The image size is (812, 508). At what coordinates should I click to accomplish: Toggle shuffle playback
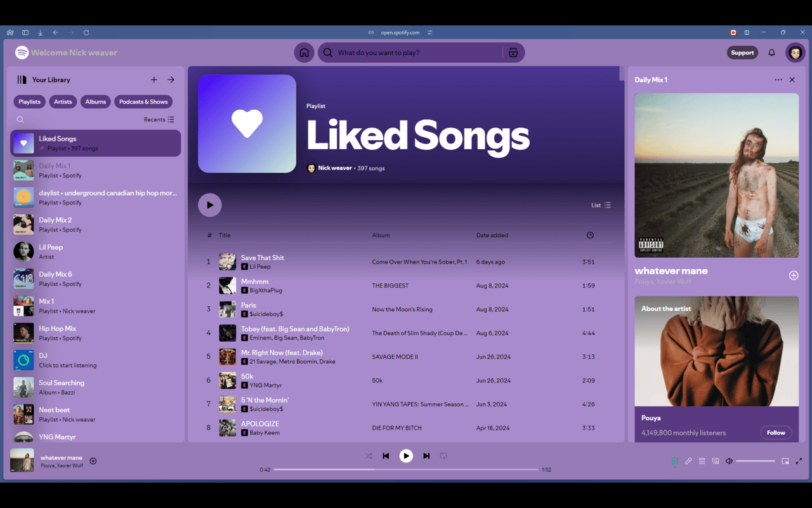pyautogui.click(x=369, y=456)
